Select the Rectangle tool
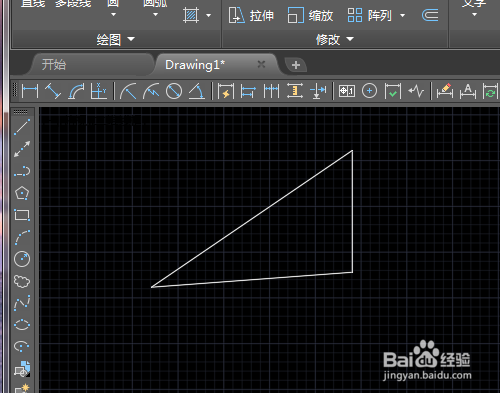 (22, 215)
